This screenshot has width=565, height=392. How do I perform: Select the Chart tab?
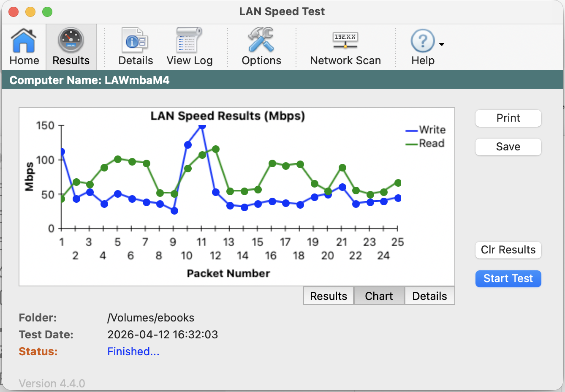click(x=379, y=296)
